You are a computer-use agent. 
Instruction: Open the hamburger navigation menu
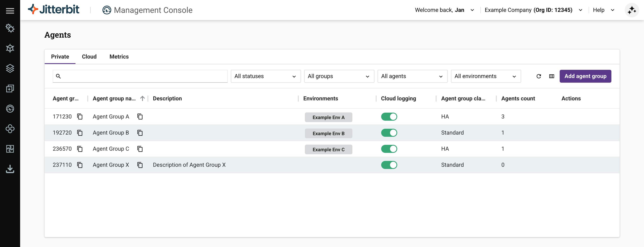(x=10, y=11)
